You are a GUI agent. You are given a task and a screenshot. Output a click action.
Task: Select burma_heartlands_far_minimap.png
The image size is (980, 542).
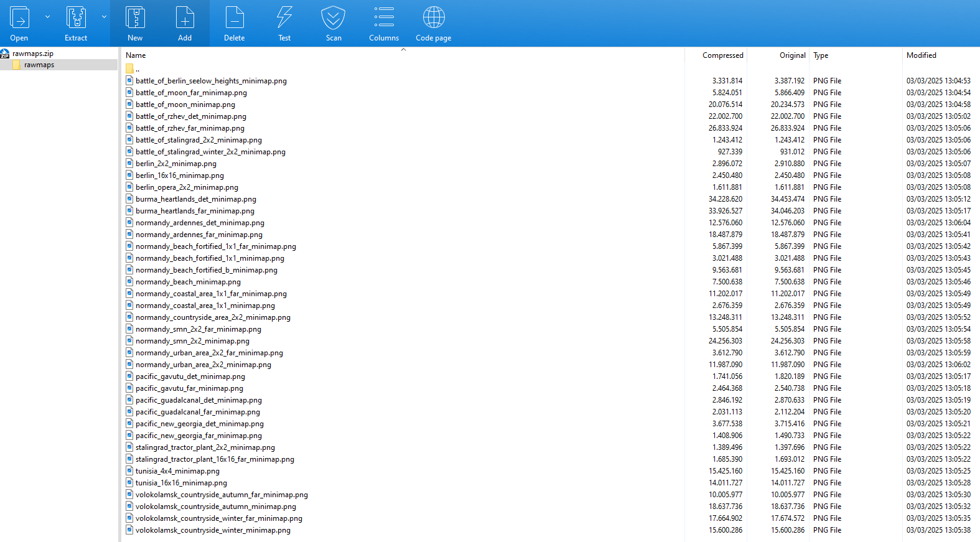(195, 211)
